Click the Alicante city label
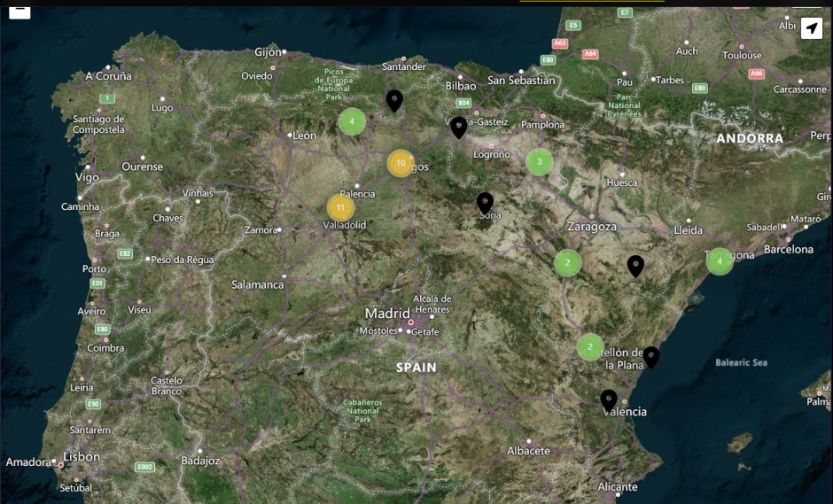This screenshot has height=504, width=833. click(618, 486)
